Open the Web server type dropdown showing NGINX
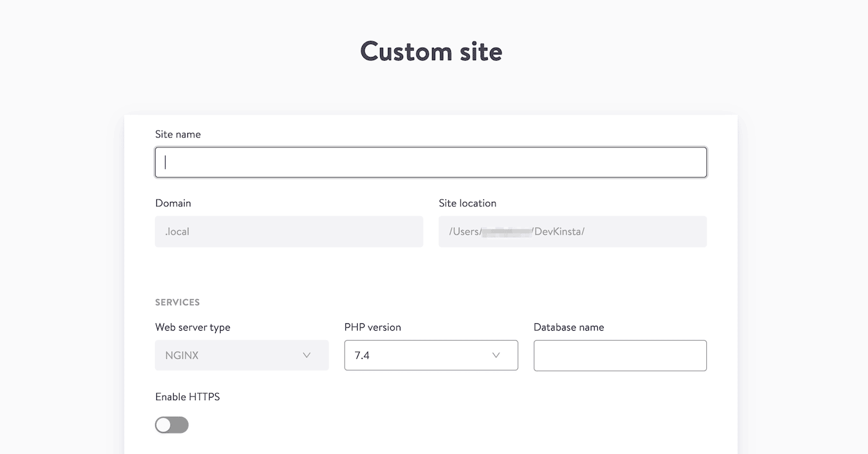The height and width of the screenshot is (454, 868). [242, 355]
